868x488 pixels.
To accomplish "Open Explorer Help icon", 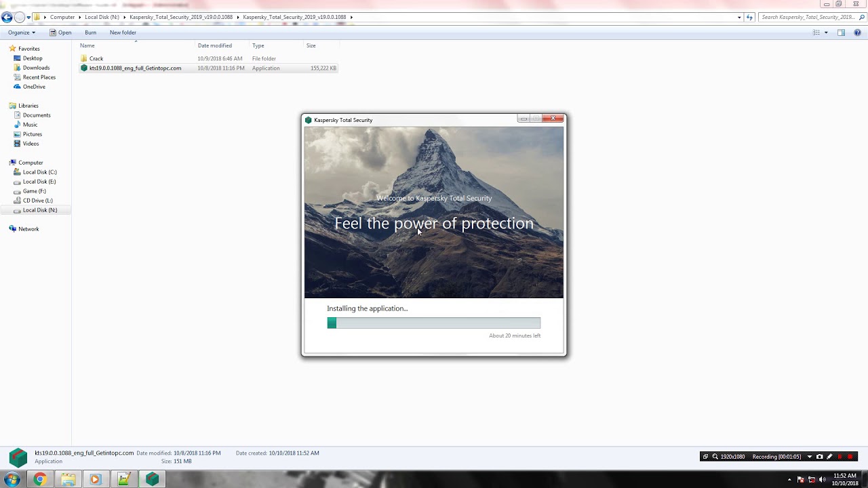I will [859, 33].
